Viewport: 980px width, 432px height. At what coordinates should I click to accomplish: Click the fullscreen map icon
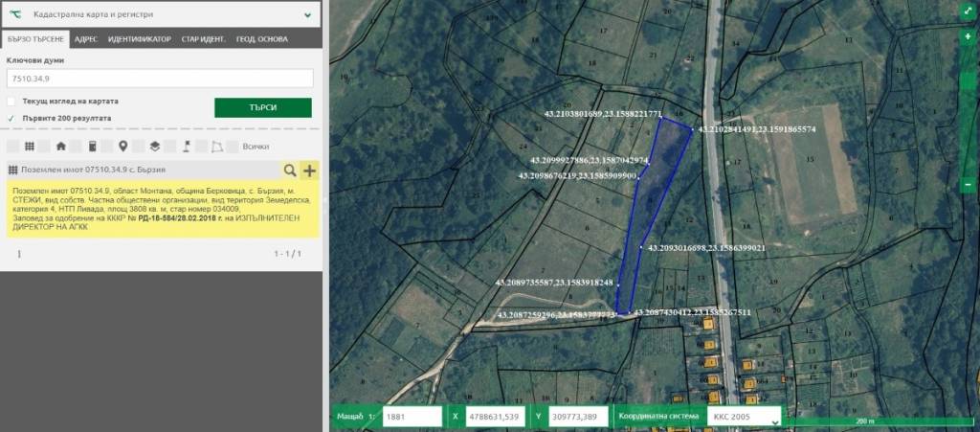click(968, 13)
